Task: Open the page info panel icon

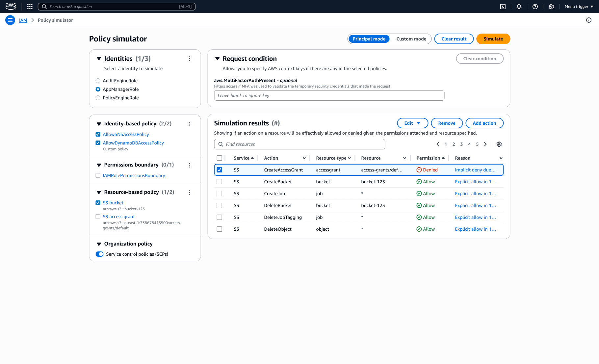Action: point(589,20)
